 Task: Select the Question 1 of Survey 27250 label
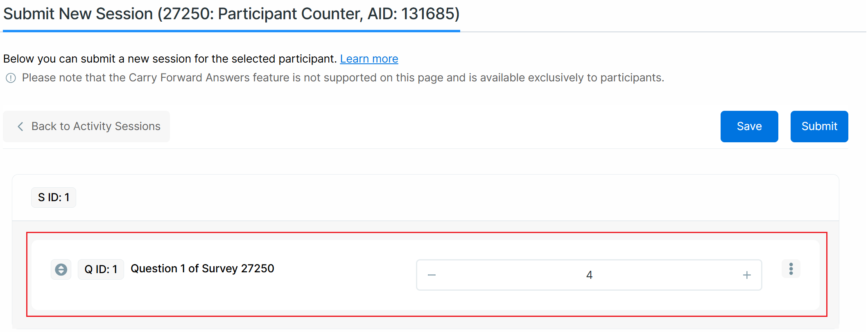202,269
